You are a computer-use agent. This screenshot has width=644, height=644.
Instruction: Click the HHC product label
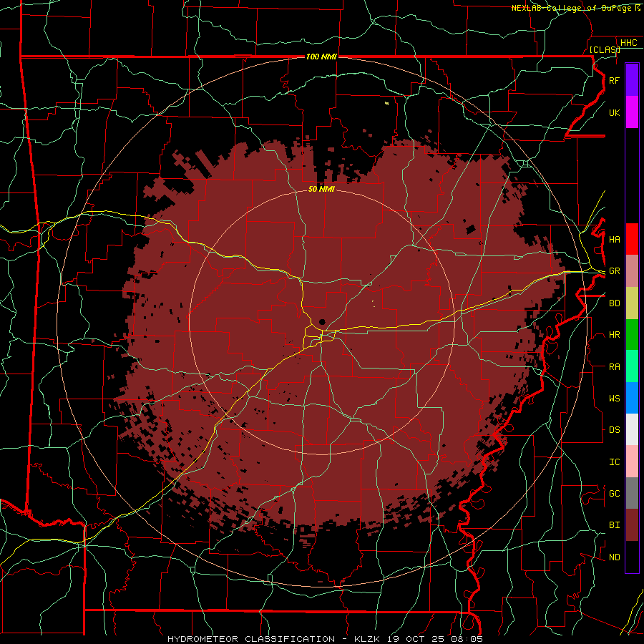pyautogui.click(x=628, y=43)
